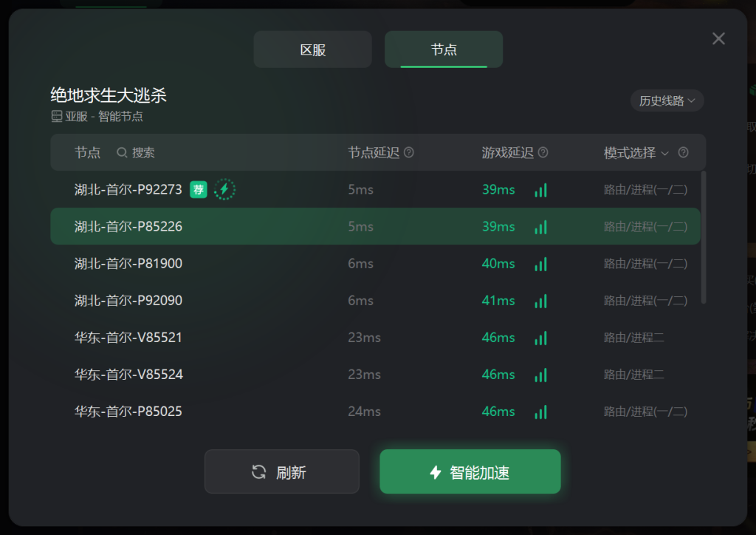Select node 华东-首尔-P85025
Screen dimensions: 756x535
click(375, 412)
